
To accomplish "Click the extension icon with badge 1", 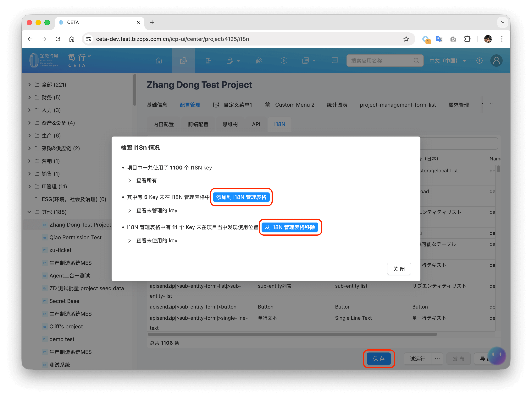I will click(426, 39).
